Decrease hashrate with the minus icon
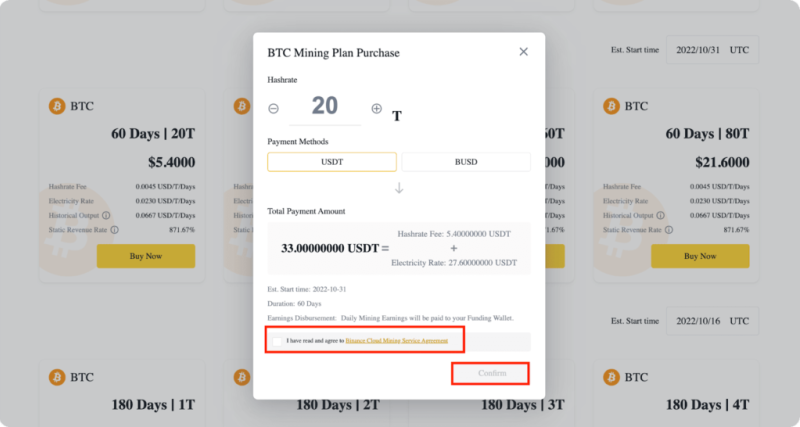This screenshot has width=800, height=427. 273,109
